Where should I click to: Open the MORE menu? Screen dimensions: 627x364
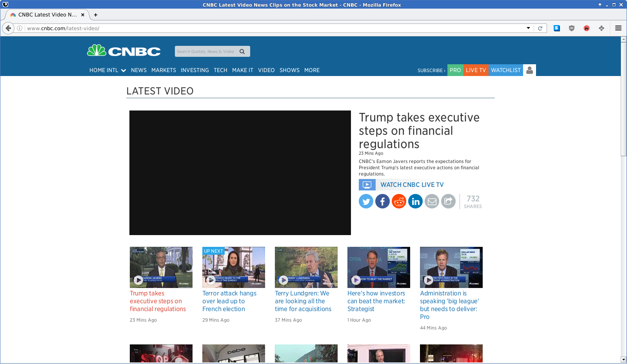(312, 70)
